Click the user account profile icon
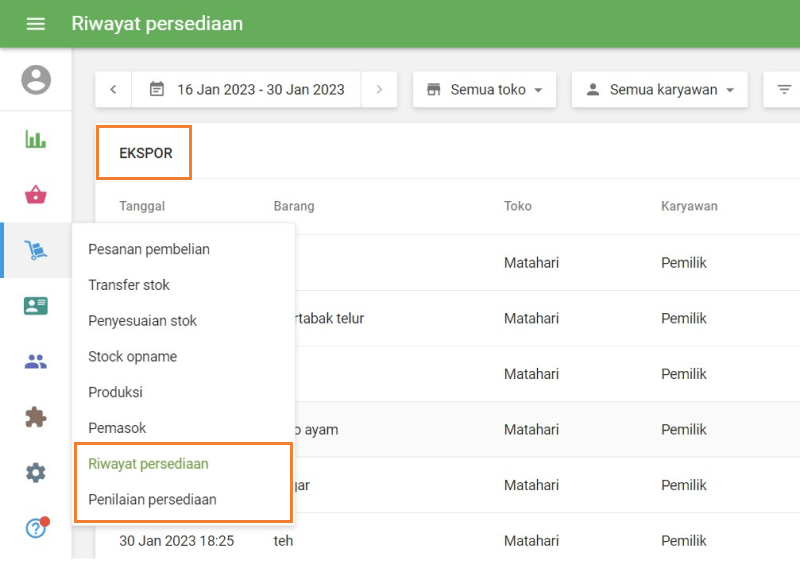The height and width of the screenshot is (586, 800). (36, 80)
